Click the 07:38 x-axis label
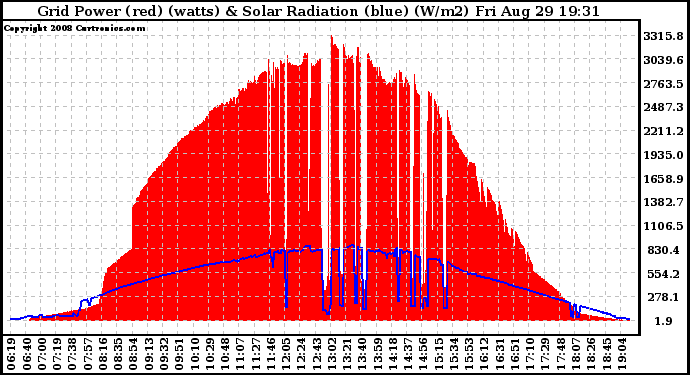The height and width of the screenshot is (375, 690). click(x=73, y=354)
